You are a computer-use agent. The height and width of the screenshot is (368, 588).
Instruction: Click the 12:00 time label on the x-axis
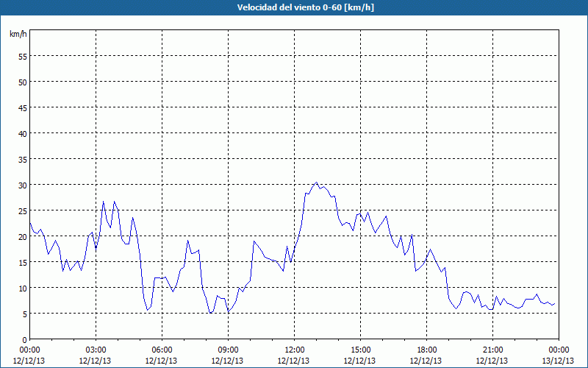click(x=295, y=350)
